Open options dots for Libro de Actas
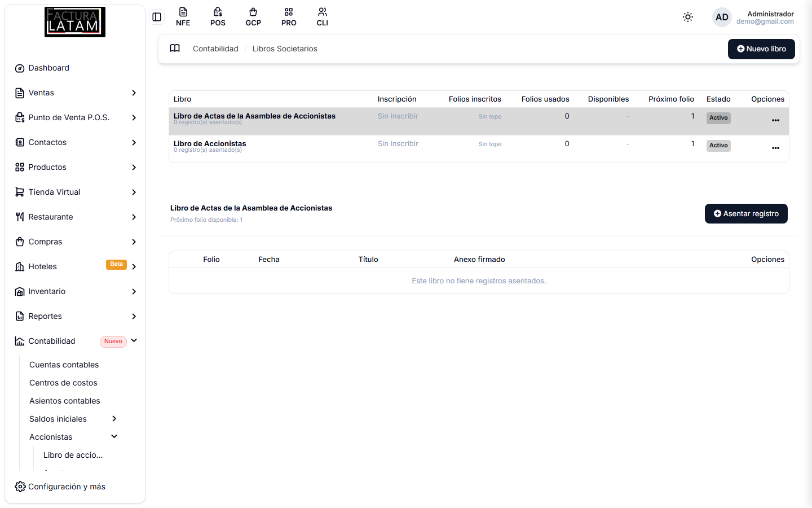This screenshot has height=508, width=812. [775, 120]
